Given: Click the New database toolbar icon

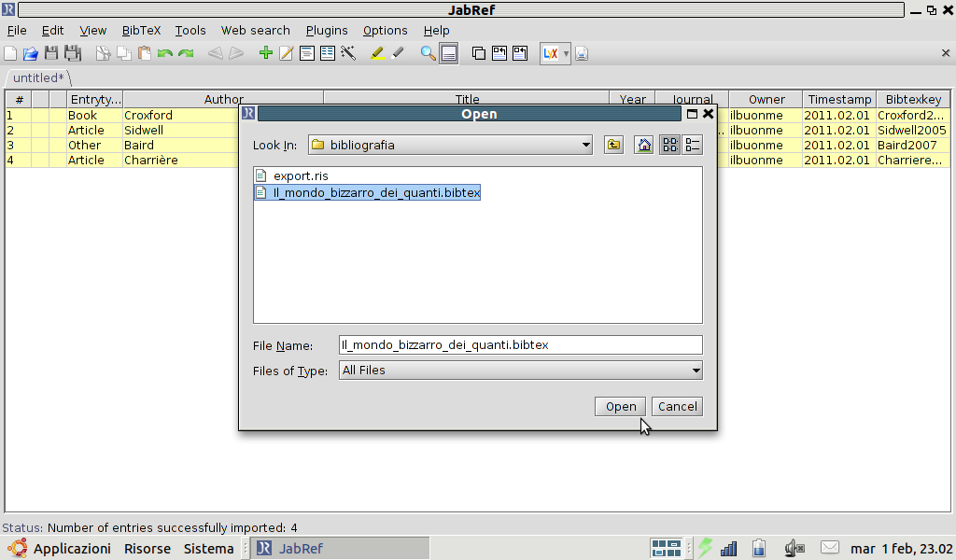Looking at the screenshot, I should (10, 53).
